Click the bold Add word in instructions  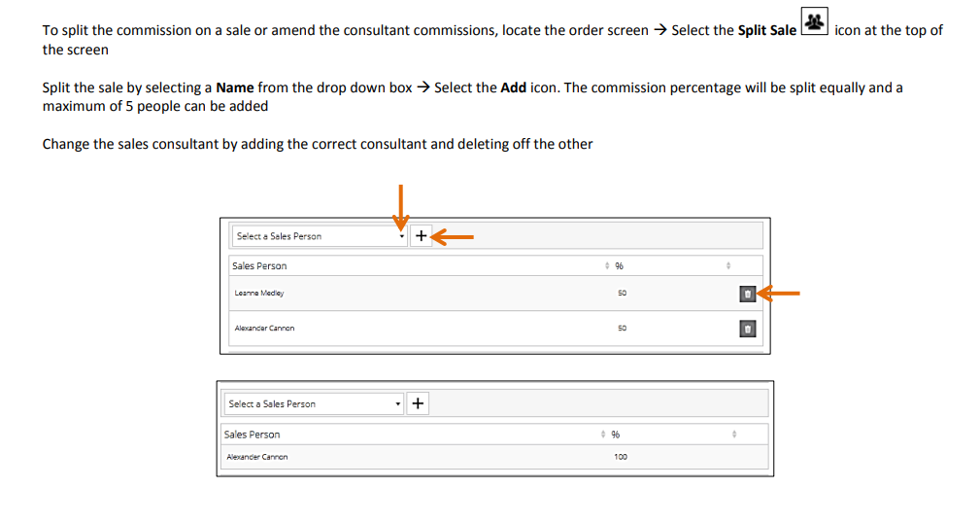(513, 87)
